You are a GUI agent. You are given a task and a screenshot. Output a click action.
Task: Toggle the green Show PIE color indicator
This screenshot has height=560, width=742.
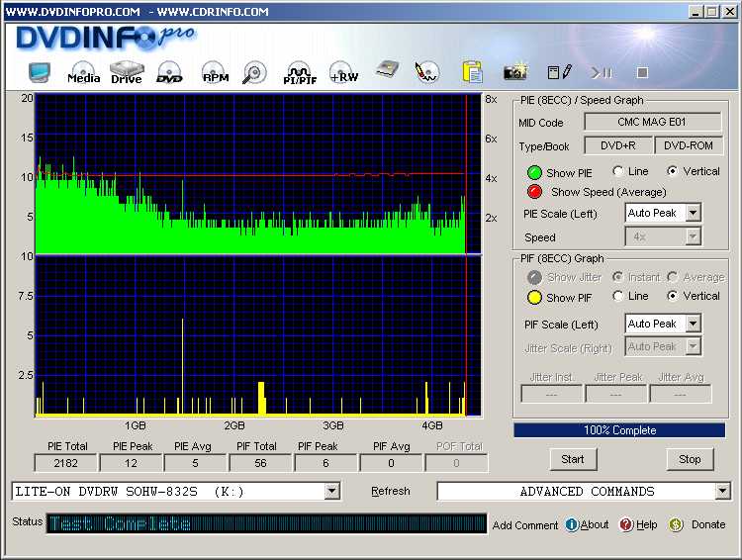[x=534, y=172]
